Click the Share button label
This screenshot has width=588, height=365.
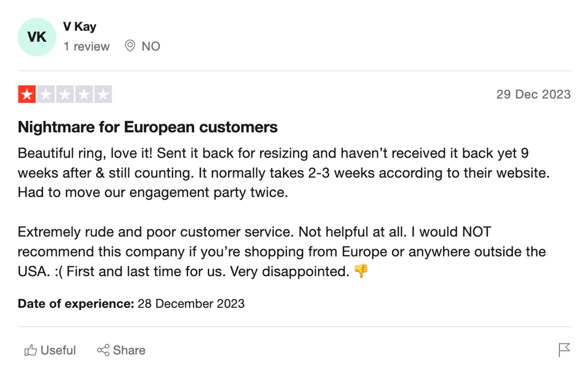point(129,351)
